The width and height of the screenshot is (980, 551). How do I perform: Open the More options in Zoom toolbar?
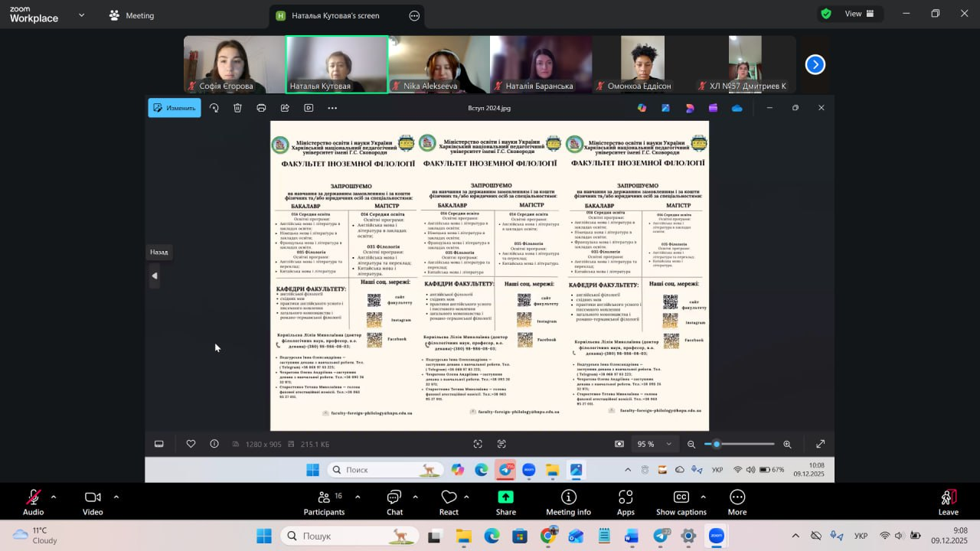[737, 498]
